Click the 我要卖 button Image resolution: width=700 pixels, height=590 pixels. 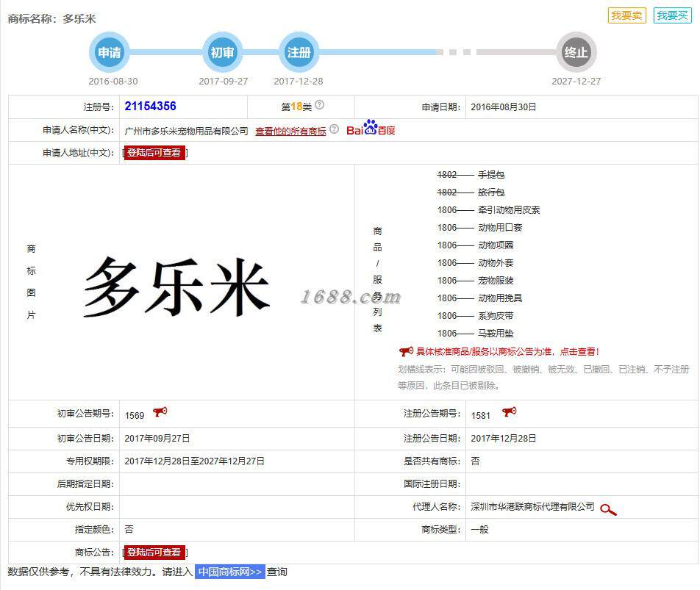626,15
